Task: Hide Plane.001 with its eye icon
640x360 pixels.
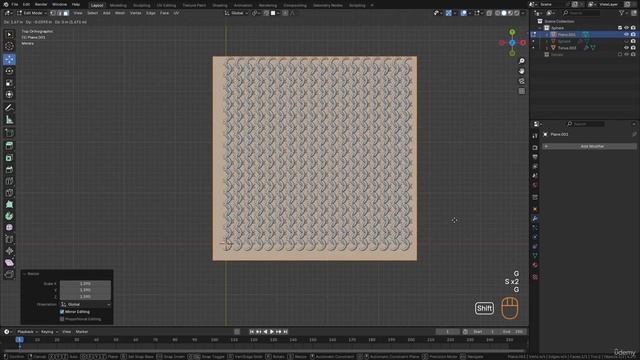Action: tap(626, 35)
